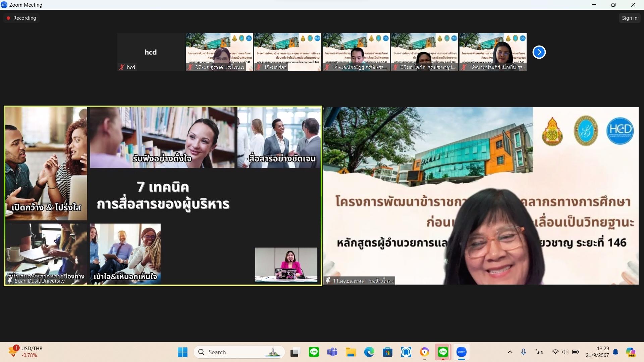The height and width of the screenshot is (362, 644).
Task: Launch Microsoft Edge from the taskbar
Action: pos(369,352)
